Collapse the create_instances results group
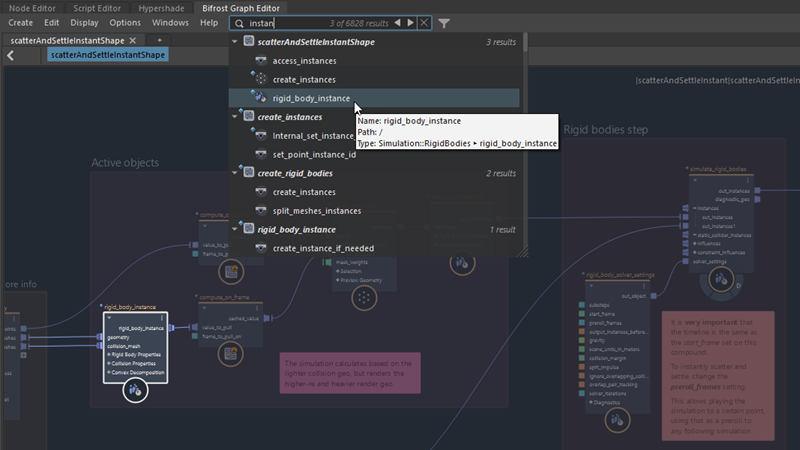Image resolution: width=800 pixels, height=450 pixels. pyautogui.click(x=235, y=117)
